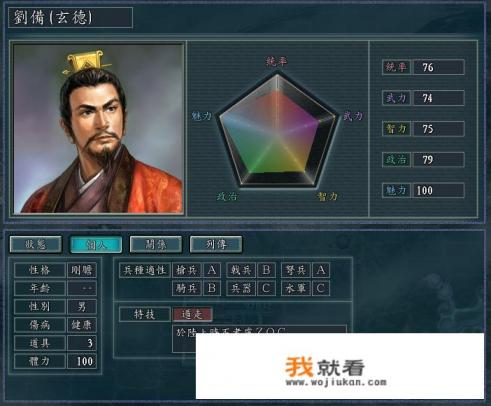The width and height of the screenshot is (491, 406).
Task: Click the 兵器 aptitude grade C
Action: click(x=266, y=288)
